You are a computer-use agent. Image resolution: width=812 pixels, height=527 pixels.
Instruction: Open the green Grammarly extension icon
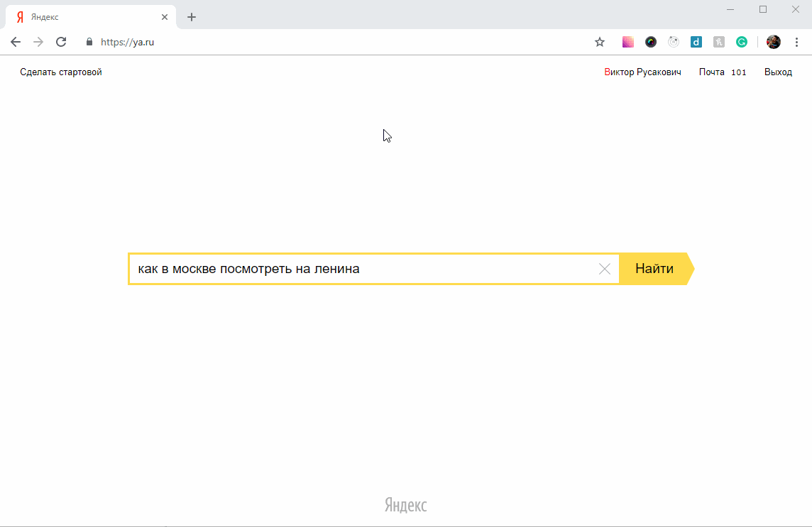coord(742,42)
